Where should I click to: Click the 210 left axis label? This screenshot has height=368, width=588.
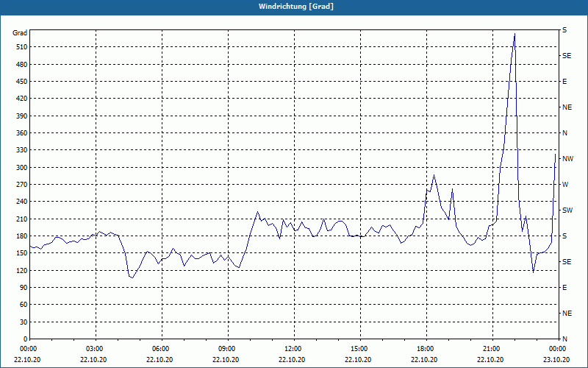pyautogui.click(x=22, y=219)
